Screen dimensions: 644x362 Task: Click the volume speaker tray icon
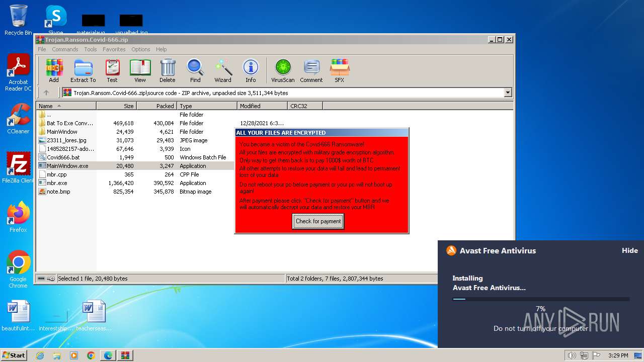coord(572,355)
